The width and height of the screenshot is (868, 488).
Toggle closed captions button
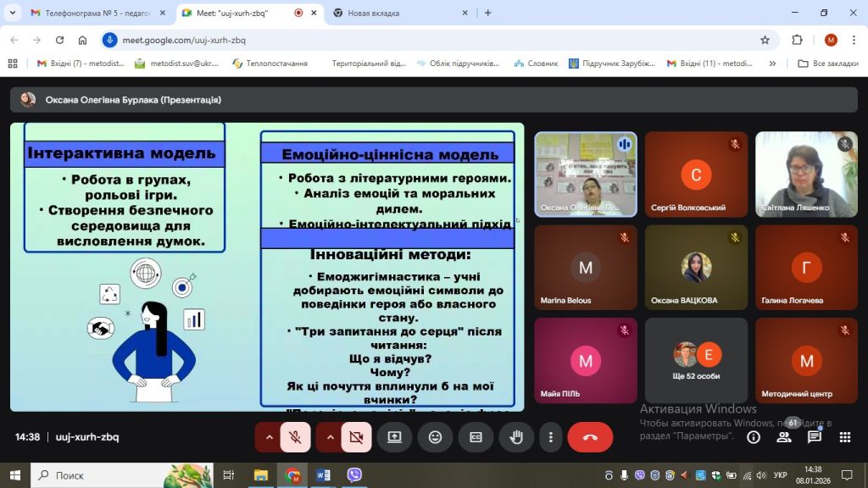[x=476, y=437]
